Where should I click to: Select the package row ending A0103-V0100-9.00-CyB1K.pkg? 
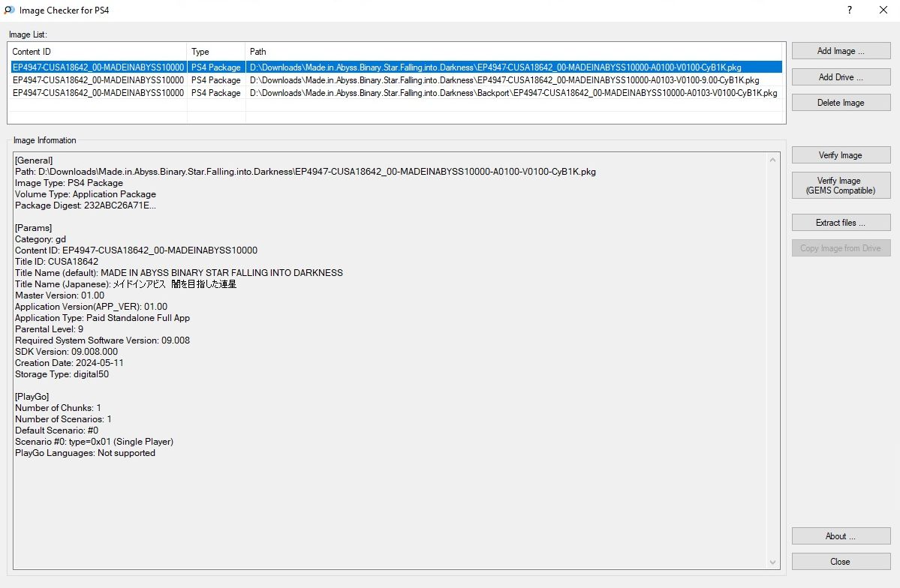click(x=396, y=80)
